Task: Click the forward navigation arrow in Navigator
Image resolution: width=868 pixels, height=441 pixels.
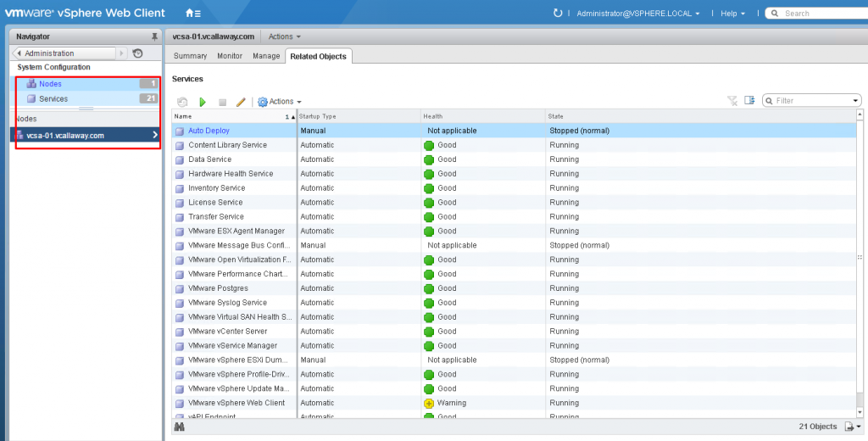Action: (122, 53)
